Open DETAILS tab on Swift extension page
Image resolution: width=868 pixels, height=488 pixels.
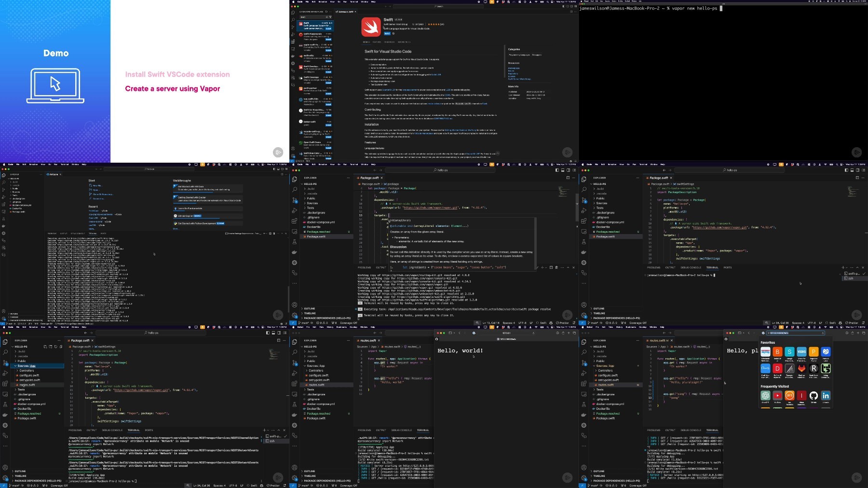366,42
